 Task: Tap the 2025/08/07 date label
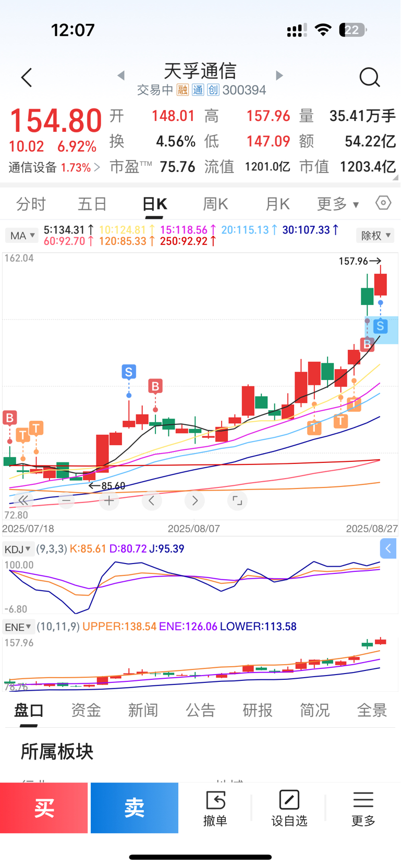pyautogui.click(x=194, y=528)
